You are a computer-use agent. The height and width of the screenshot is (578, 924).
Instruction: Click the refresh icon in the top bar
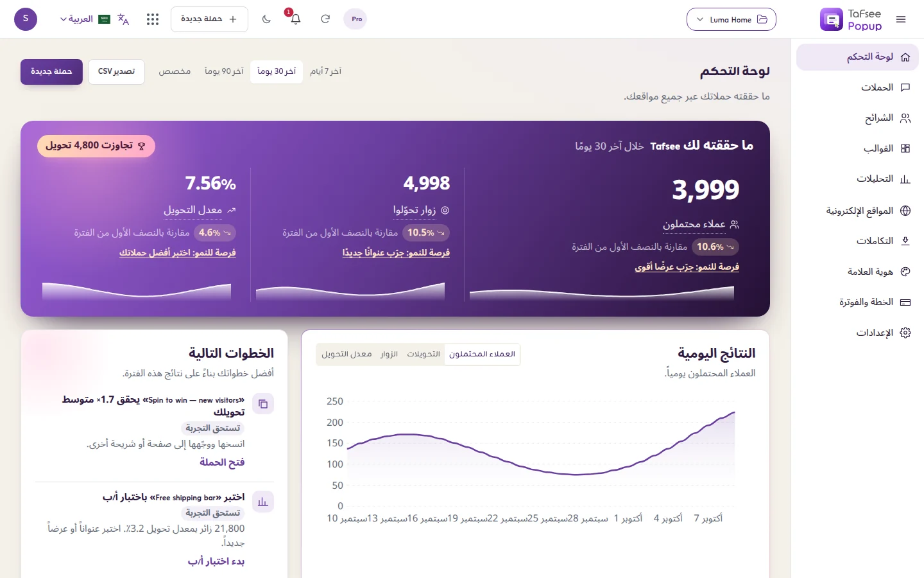pos(325,19)
